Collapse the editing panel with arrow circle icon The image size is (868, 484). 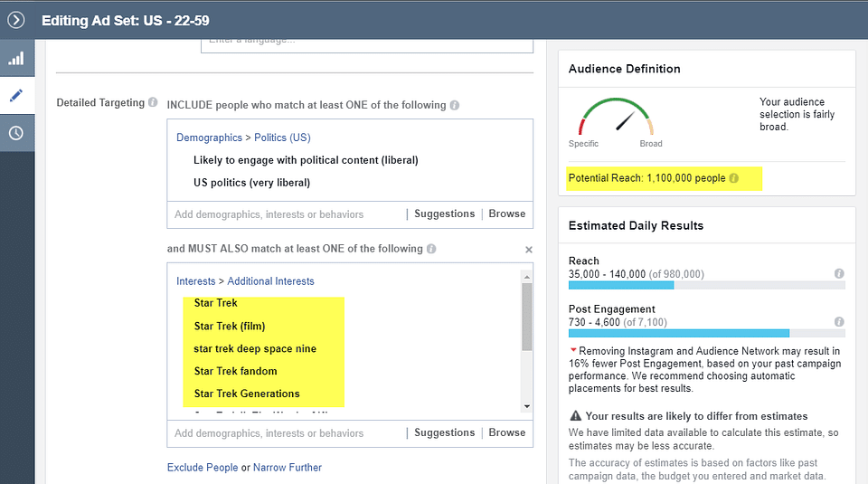point(16,21)
